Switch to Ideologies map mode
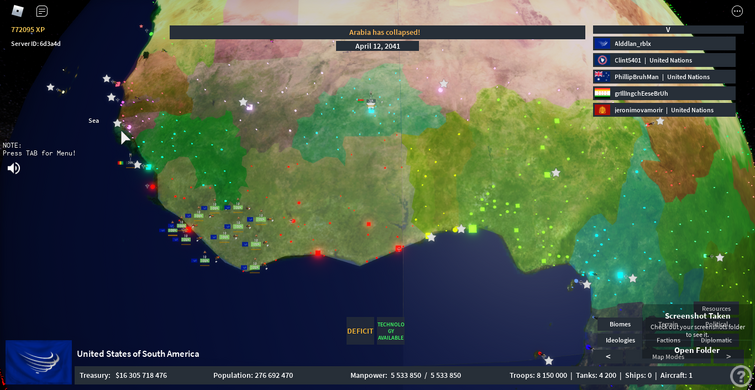Image resolution: width=755 pixels, height=390 pixels. tap(620, 340)
